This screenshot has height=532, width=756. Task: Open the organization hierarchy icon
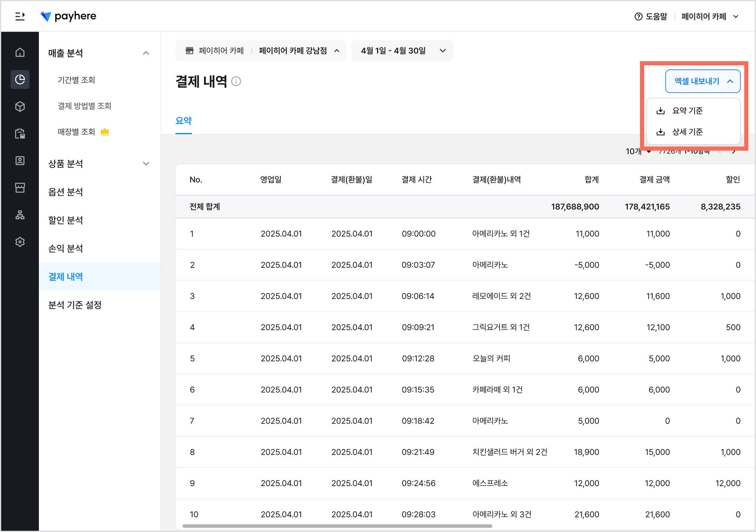tap(20, 215)
